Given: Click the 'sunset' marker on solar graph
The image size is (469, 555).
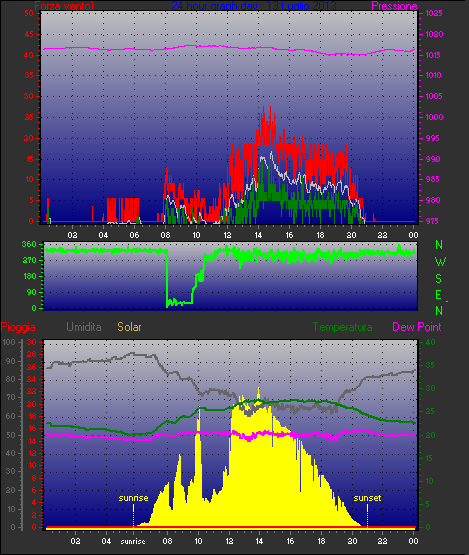Looking at the screenshot, I should tap(367, 498).
